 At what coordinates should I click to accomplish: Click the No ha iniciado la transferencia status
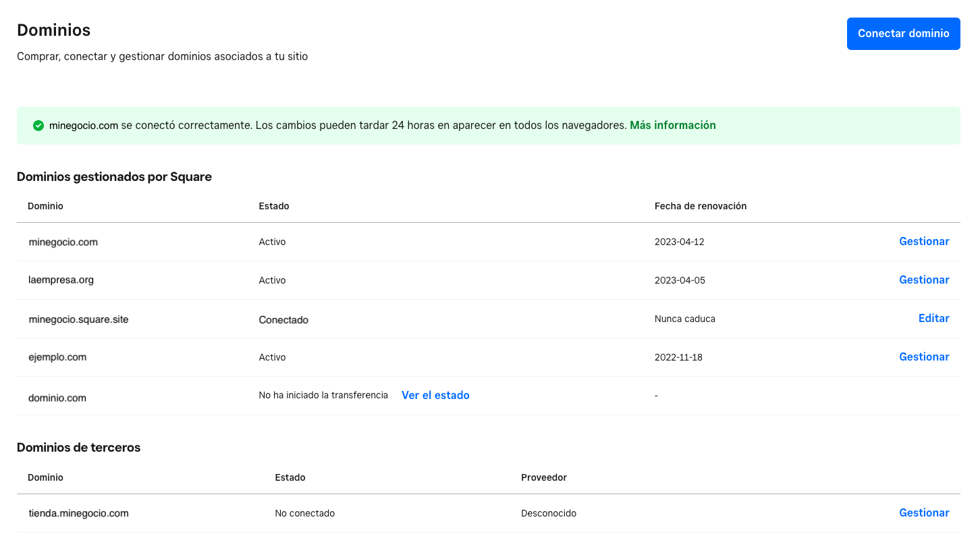tap(323, 395)
